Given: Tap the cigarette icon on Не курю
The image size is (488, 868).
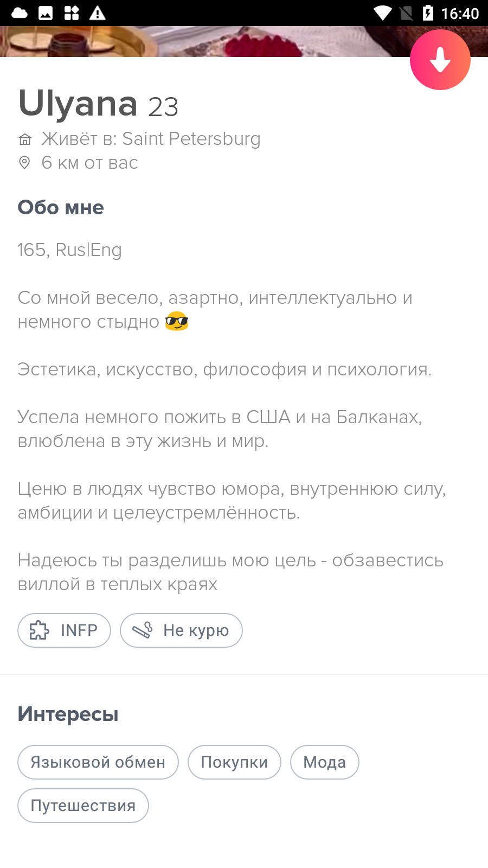Looking at the screenshot, I should (142, 630).
